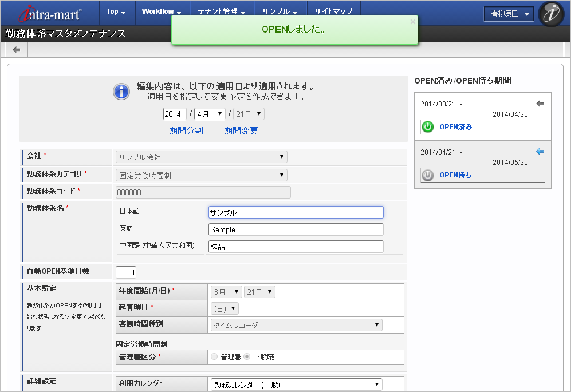
Task: Click the 勤務体系コード field
Action: click(x=203, y=192)
